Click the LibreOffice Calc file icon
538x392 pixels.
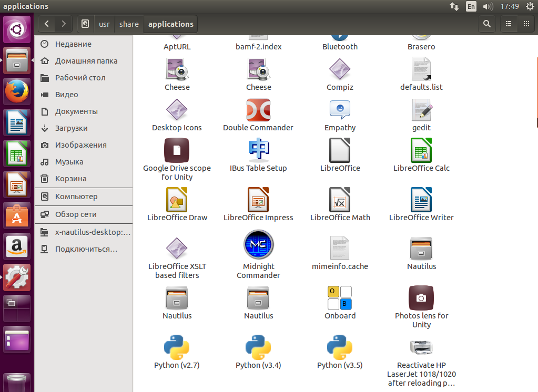(x=421, y=150)
